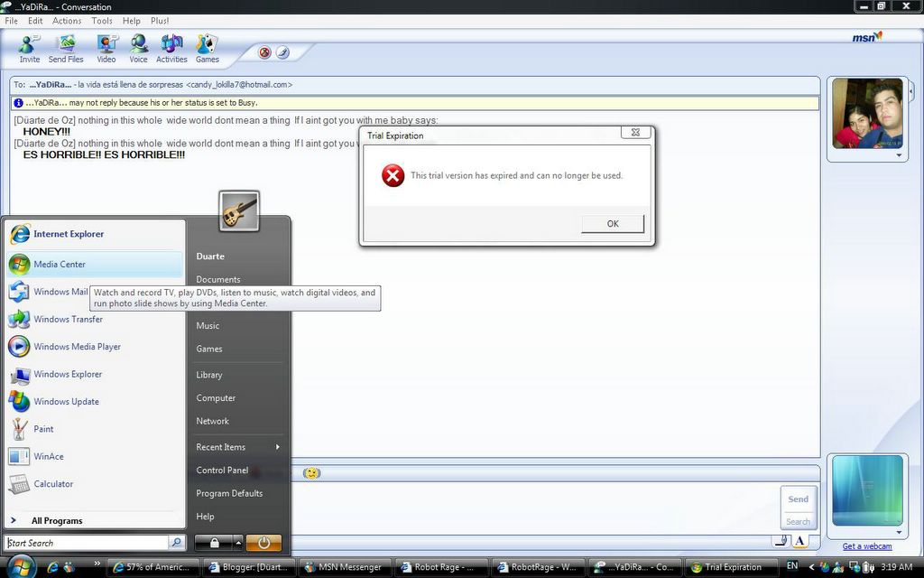924x578 pixels.
Task: Click contact's display picture thumbnail
Action: tap(867, 113)
